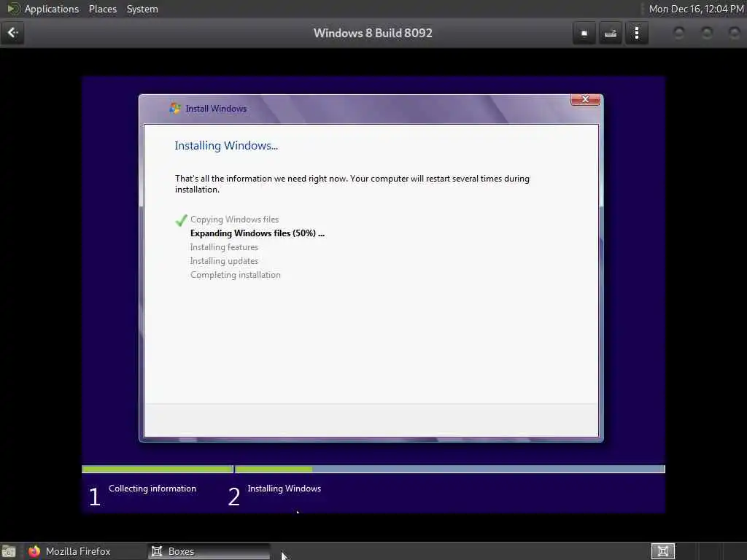Click the Install Windows logo icon
This screenshot has height=560, width=747.
(175, 109)
